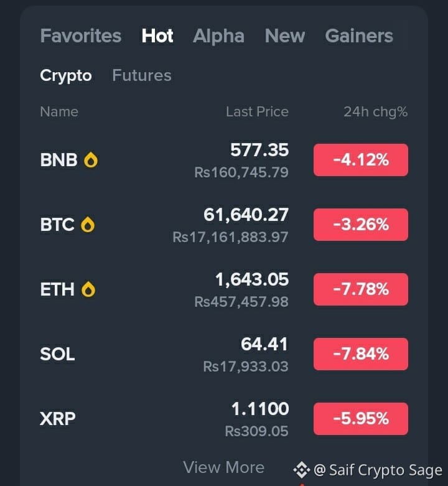The width and height of the screenshot is (448, 486).
Task: Click the flame icon beside BTC
Action: 88,225
